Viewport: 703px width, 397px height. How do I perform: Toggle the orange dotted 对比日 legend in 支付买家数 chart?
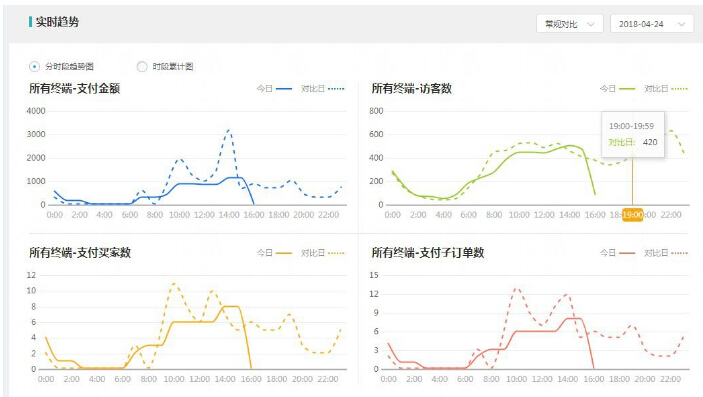point(322,253)
